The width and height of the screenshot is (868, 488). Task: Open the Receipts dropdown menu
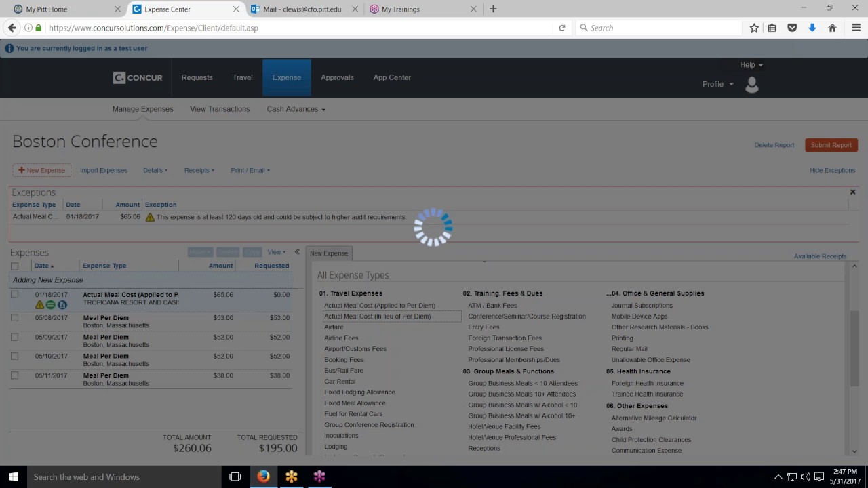pyautogui.click(x=199, y=170)
